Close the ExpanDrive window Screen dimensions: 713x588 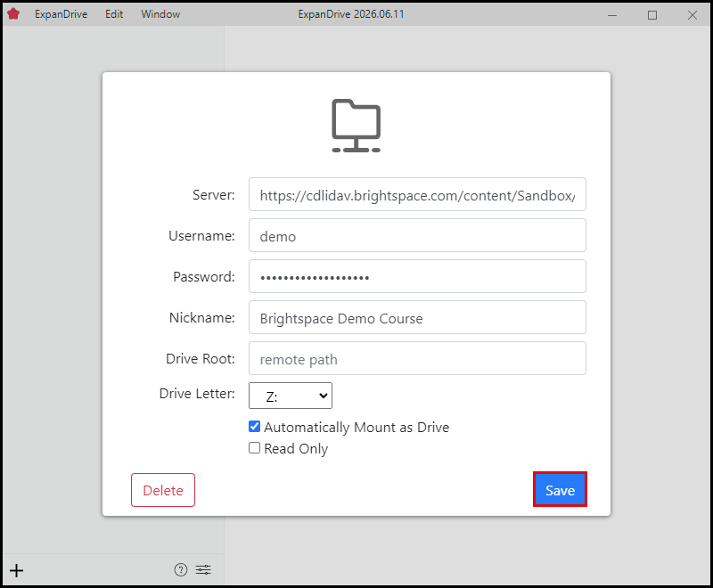pyautogui.click(x=693, y=15)
